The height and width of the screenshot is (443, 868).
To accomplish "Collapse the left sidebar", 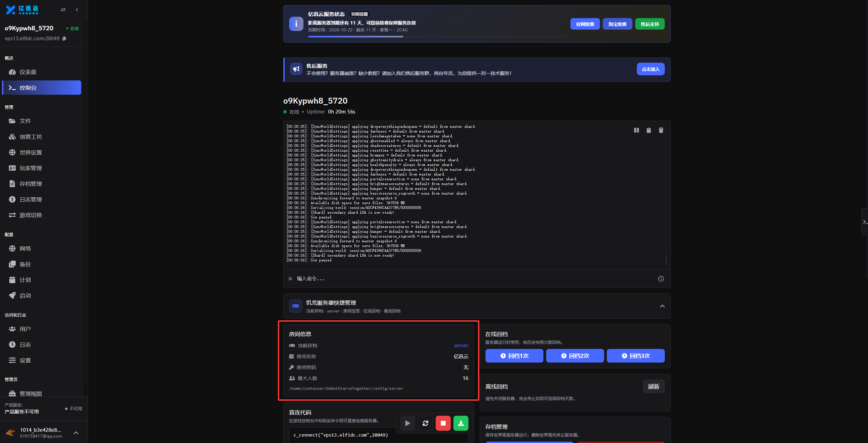I will 77,10.
